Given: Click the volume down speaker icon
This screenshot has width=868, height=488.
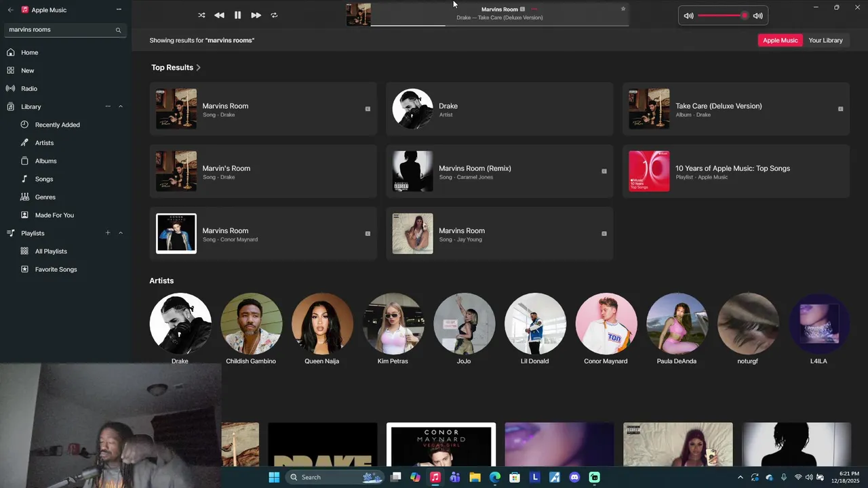Looking at the screenshot, I should click(x=688, y=16).
